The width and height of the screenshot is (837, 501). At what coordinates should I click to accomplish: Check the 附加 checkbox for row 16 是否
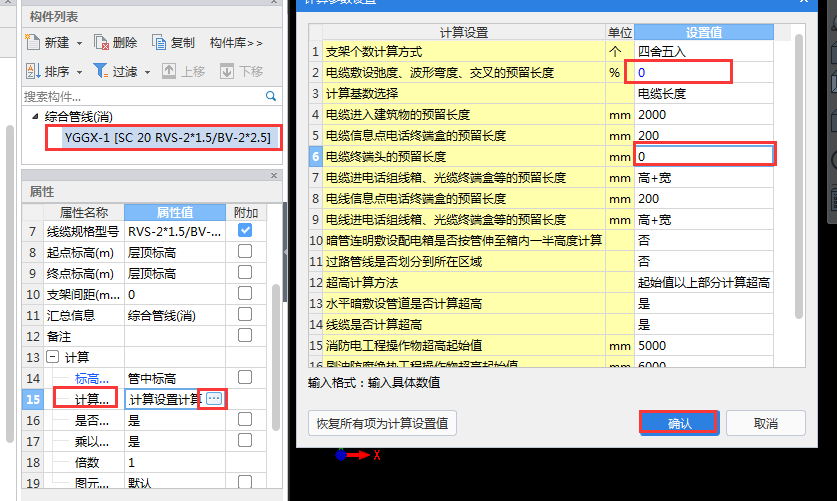coord(245,419)
